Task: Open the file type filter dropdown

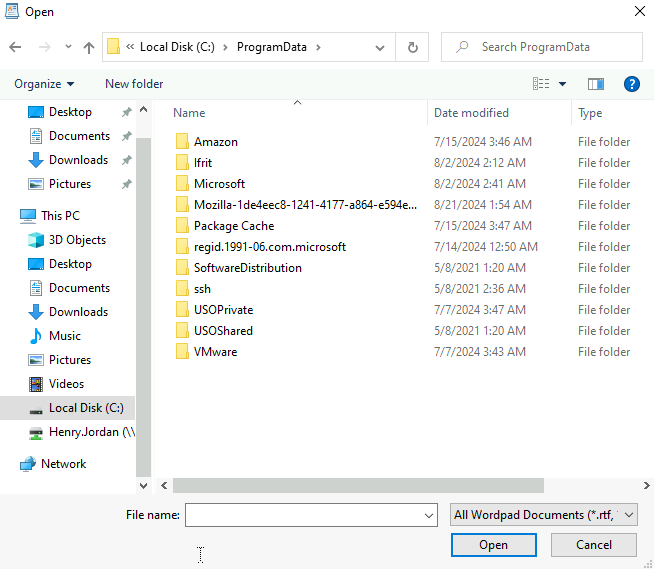Action: 543,515
